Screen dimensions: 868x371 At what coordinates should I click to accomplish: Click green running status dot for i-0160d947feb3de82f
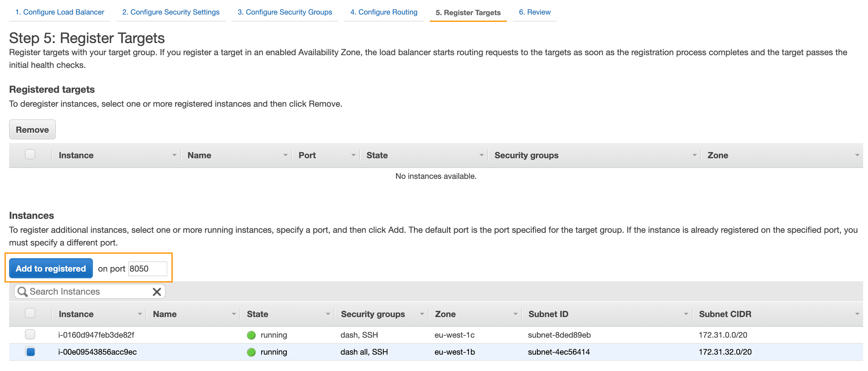click(x=251, y=335)
